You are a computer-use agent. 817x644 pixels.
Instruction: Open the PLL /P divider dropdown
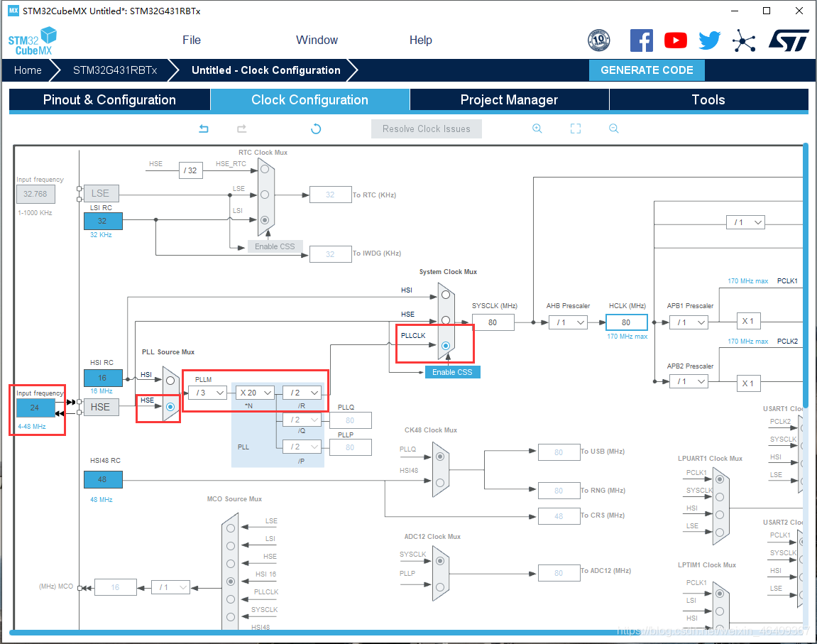(302, 447)
